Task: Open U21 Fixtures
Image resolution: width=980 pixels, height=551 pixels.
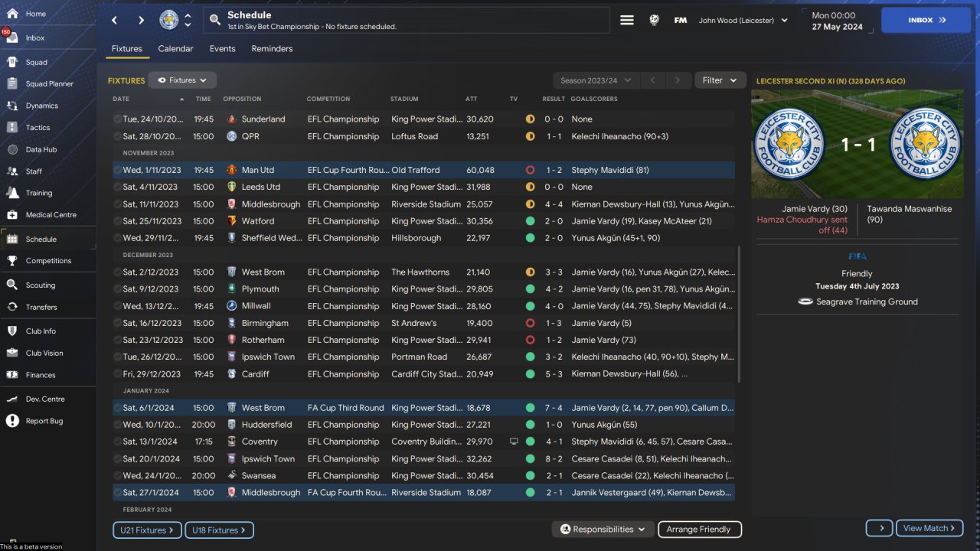Action: [147, 530]
